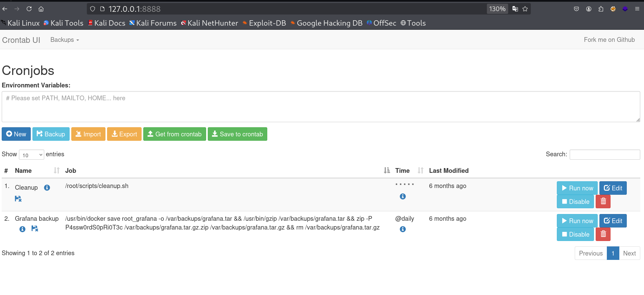Click the Backup button

coord(51,134)
